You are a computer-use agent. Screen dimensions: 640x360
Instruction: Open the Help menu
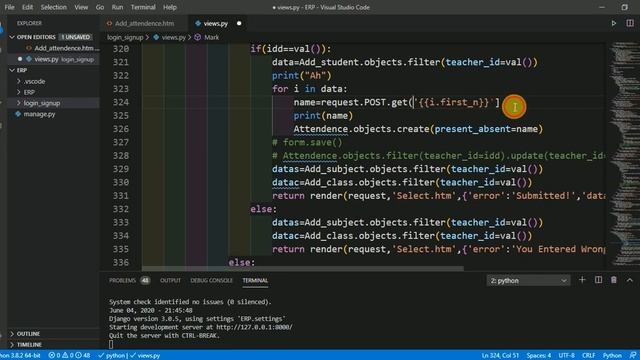170,7
